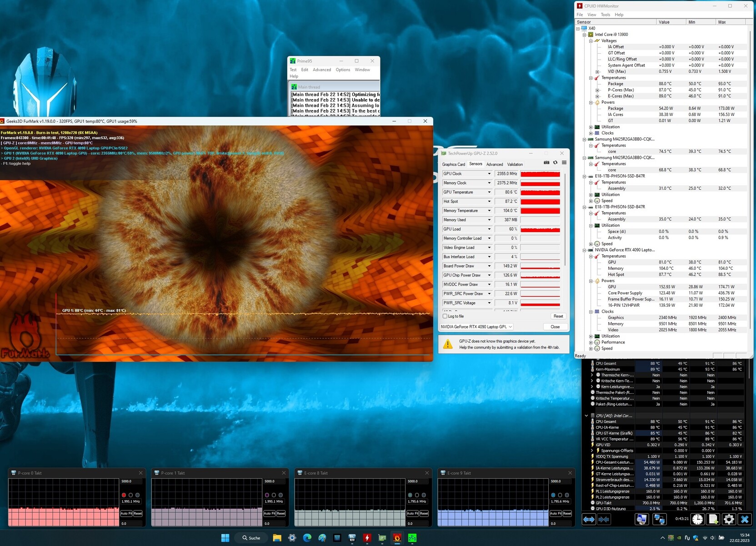
Task: Open the Tools menu in HWMonitor
Action: coord(606,15)
